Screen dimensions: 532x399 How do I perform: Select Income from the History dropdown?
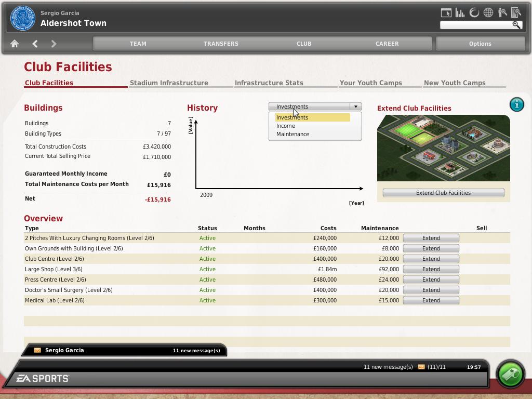tap(286, 126)
